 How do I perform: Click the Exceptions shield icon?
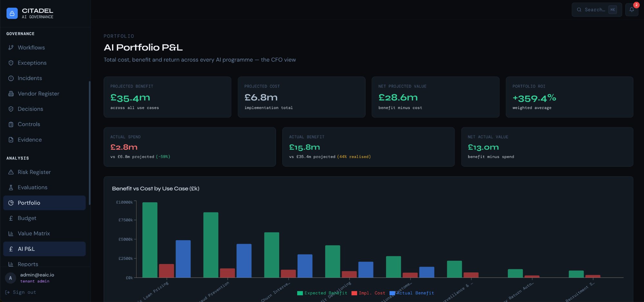[11, 63]
